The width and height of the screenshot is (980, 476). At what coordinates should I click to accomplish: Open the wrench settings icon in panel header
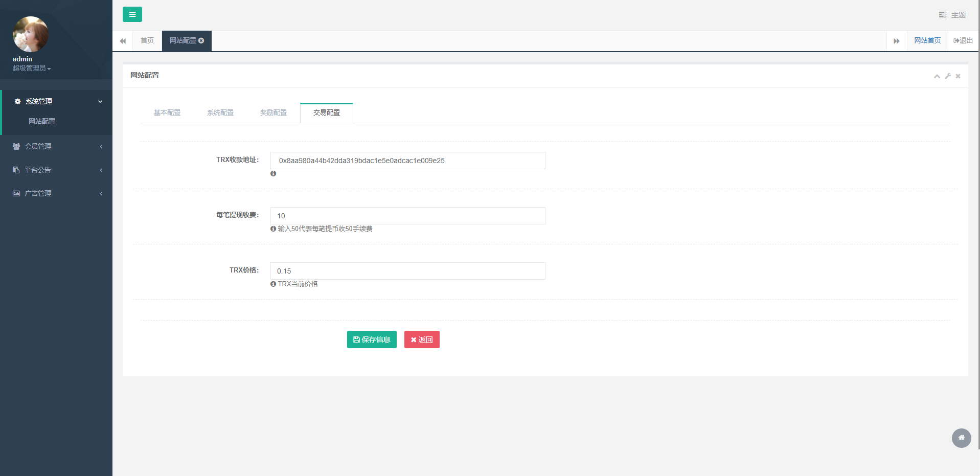click(947, 76)
